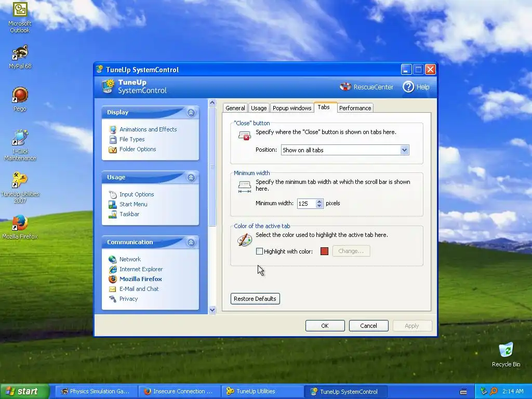Switch to the General tab
532x399 pixels.
pos(235,108)
